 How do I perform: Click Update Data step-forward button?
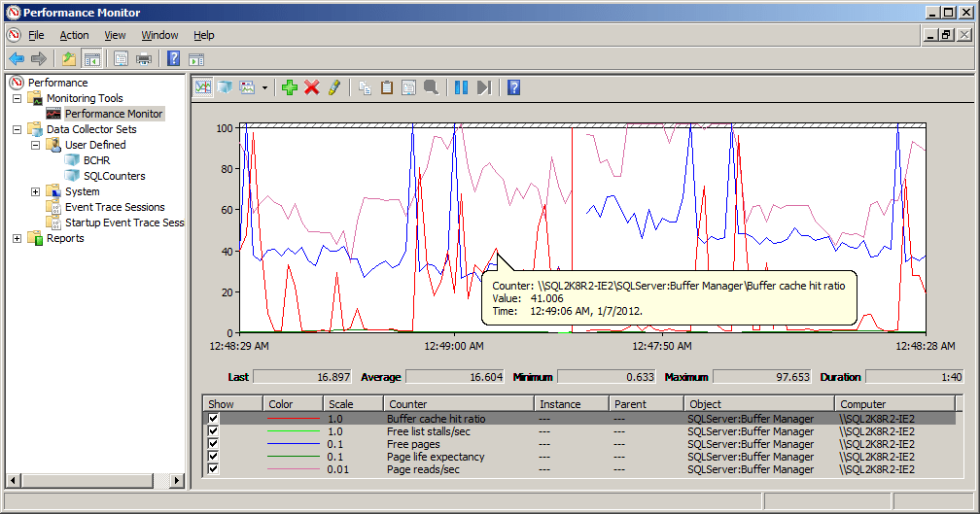click(x=484, y=87)
